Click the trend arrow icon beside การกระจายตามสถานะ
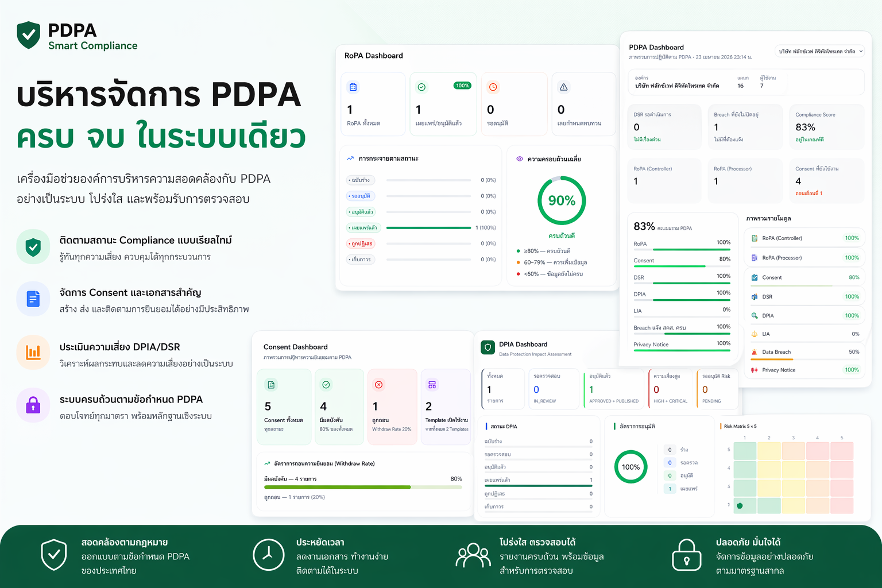The image size is (882, 588). click(x=350, y=158)
